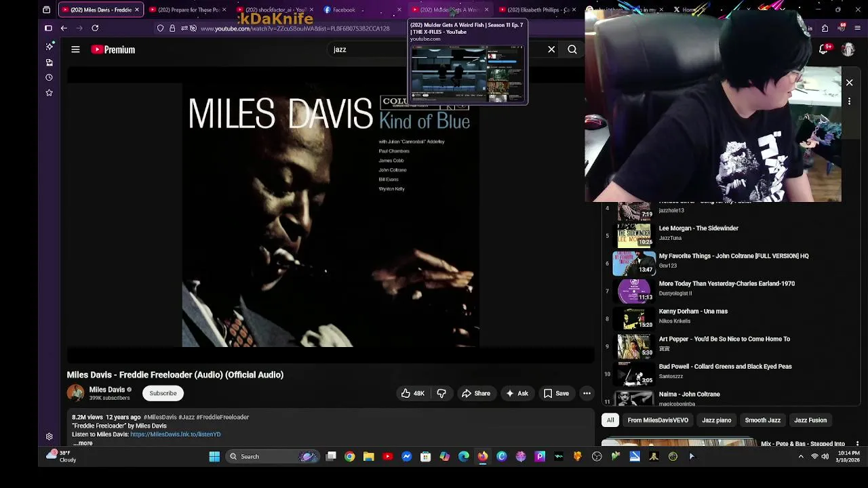The height and width of the screenshot is (488, 868).
Task: Click the YouTube URL address bar
Action: [x=295, y=28]
